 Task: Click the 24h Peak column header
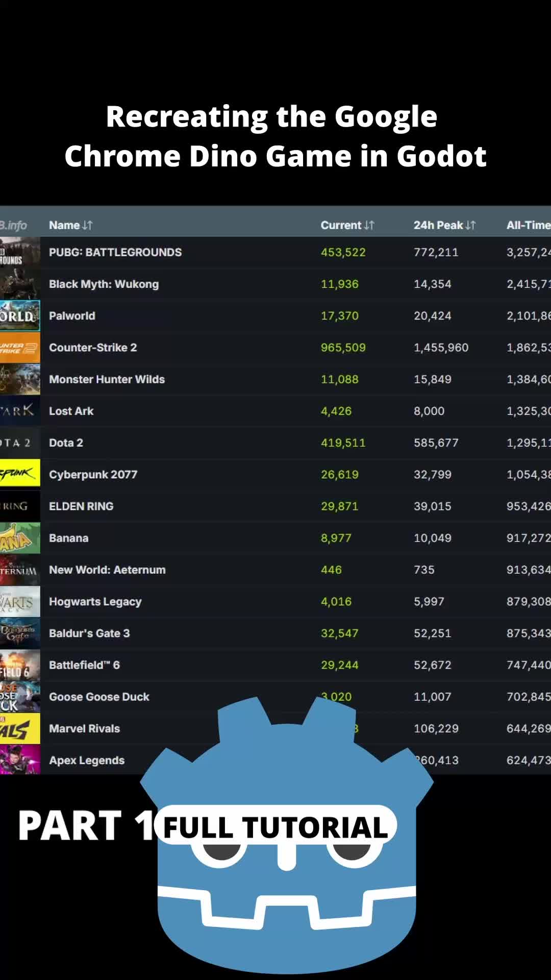[x=438, y=225]
